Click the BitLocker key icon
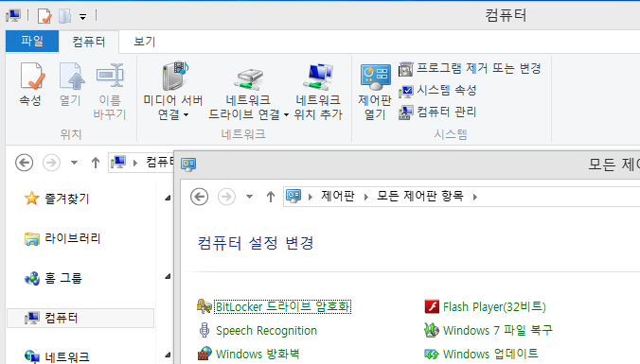 (x=204, y=306)
